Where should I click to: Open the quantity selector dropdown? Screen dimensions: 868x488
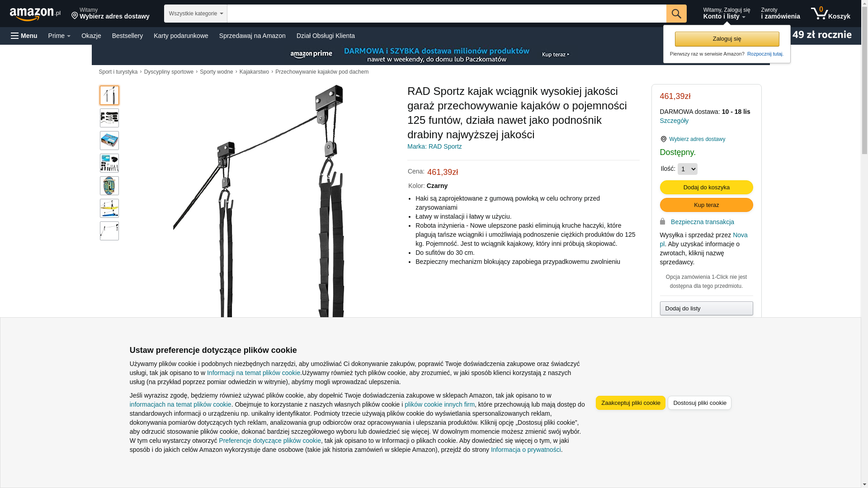687,169
